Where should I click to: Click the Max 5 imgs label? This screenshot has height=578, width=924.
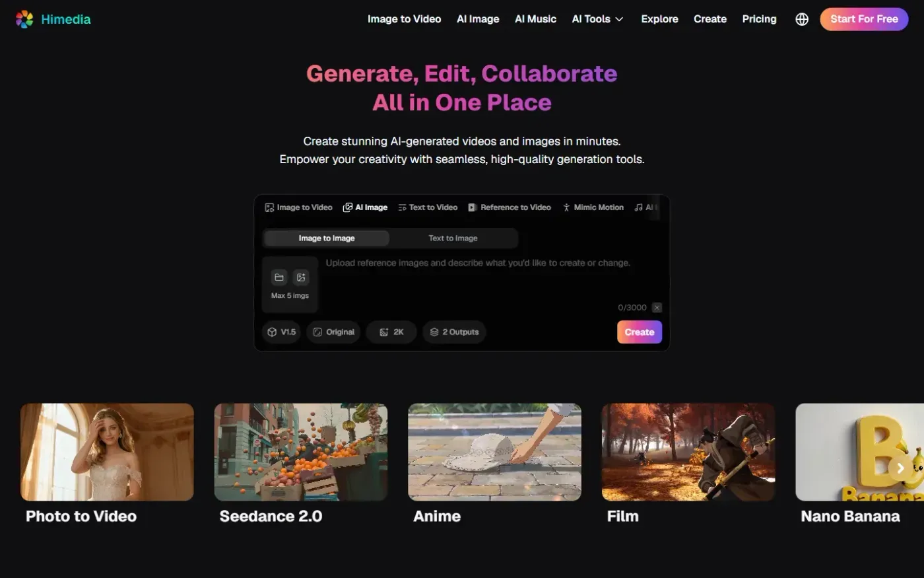290,295
